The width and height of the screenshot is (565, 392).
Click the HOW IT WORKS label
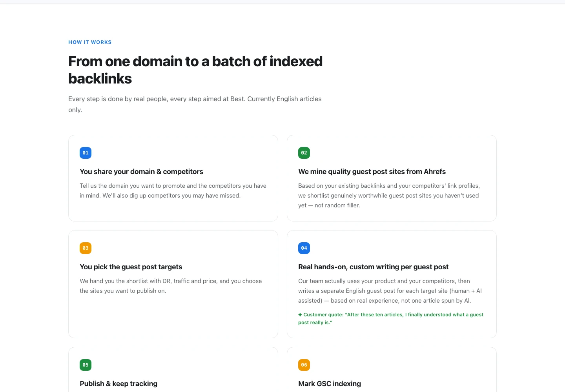tap(90, 42)
